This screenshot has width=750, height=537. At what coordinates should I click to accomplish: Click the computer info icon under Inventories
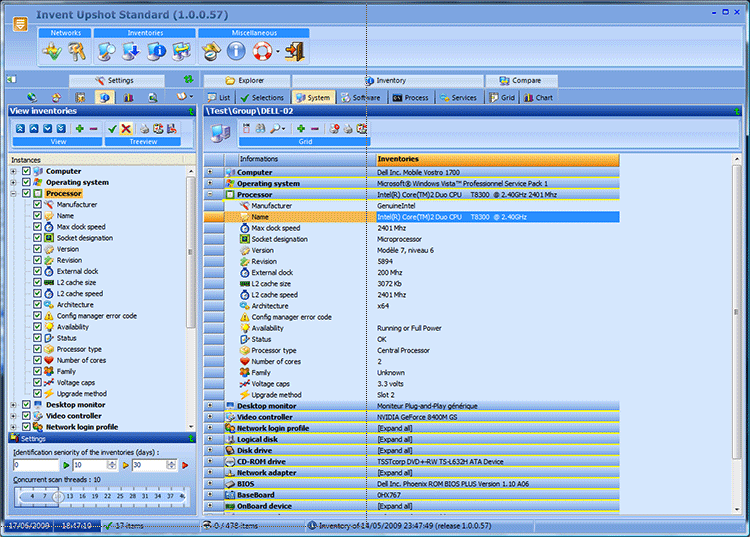(156, 51)
